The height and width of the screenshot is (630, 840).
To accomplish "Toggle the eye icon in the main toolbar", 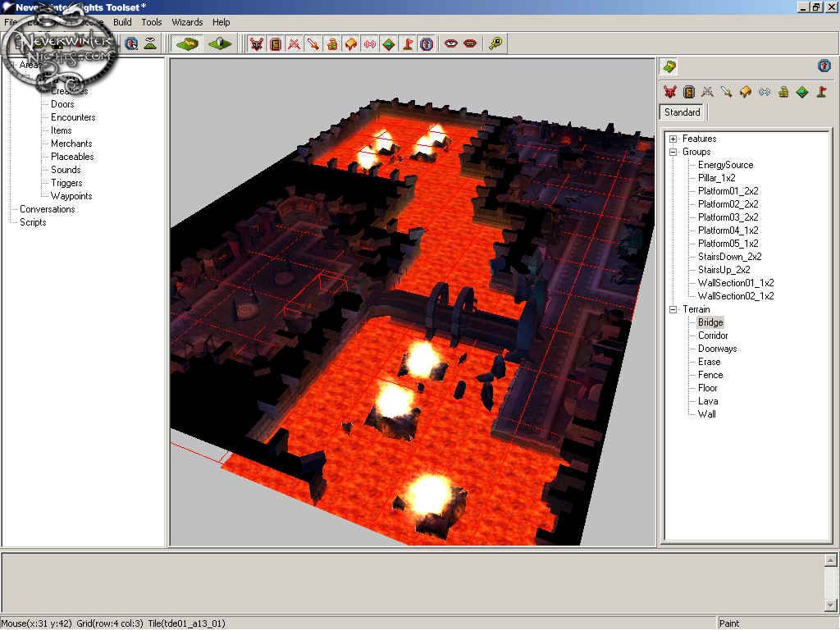I will pyautogui.click(x=450, y=43).
